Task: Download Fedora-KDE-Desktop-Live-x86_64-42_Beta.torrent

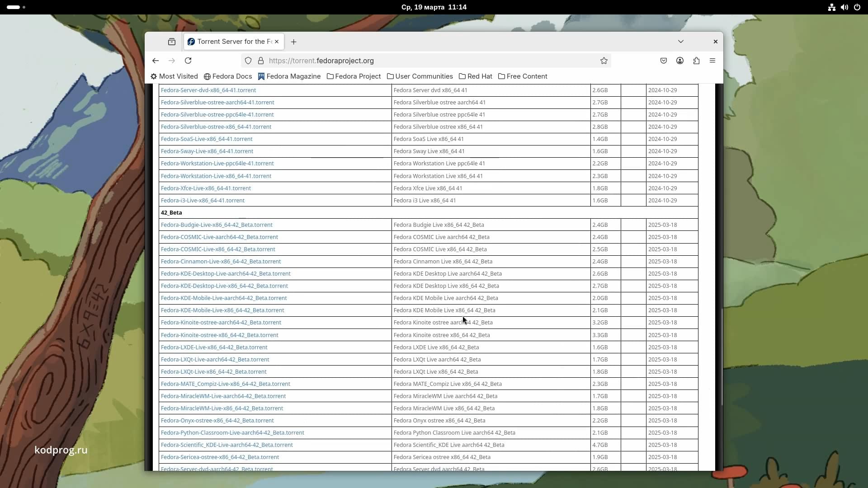Action: 224,286
